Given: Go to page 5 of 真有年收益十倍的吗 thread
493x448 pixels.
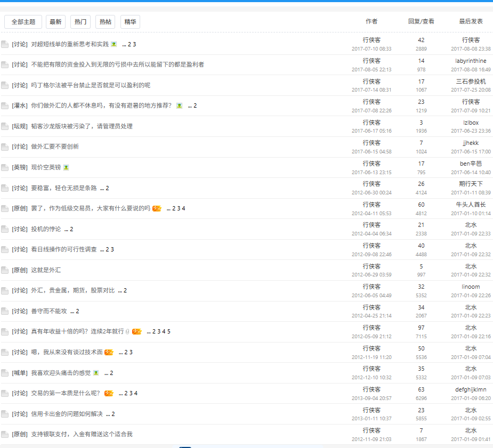Looking at the screenshot, I should [x=169, y=332].
